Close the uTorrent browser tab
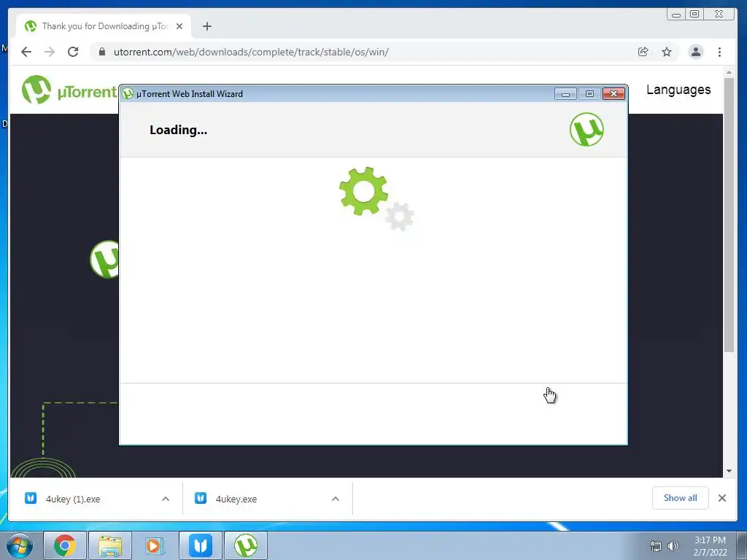This screenshot has height=560, width=747. pyautogui.click(x=179, y=27)
